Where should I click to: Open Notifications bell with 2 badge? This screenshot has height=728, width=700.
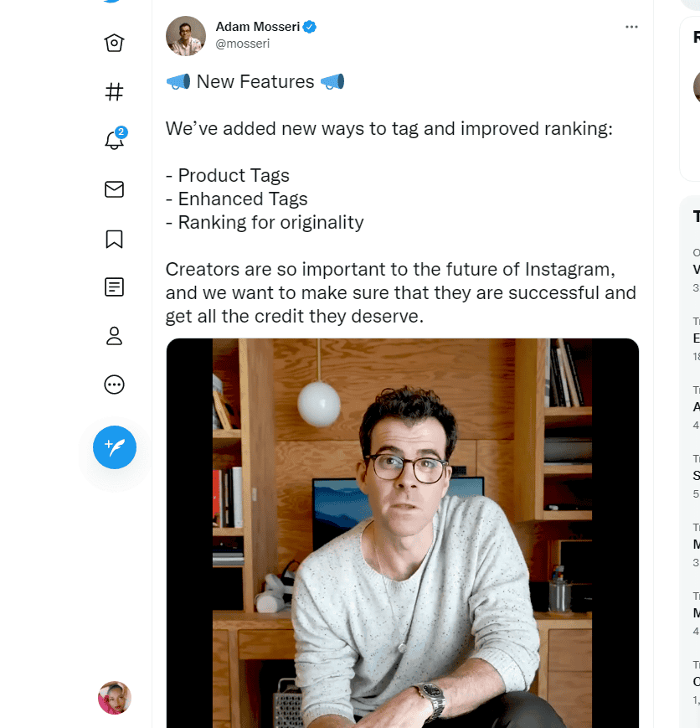pyautogui.click(x=115, y=140)
